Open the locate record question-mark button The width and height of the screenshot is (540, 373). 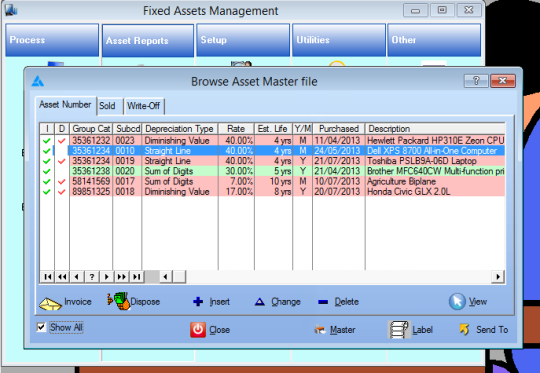(92, 277)
